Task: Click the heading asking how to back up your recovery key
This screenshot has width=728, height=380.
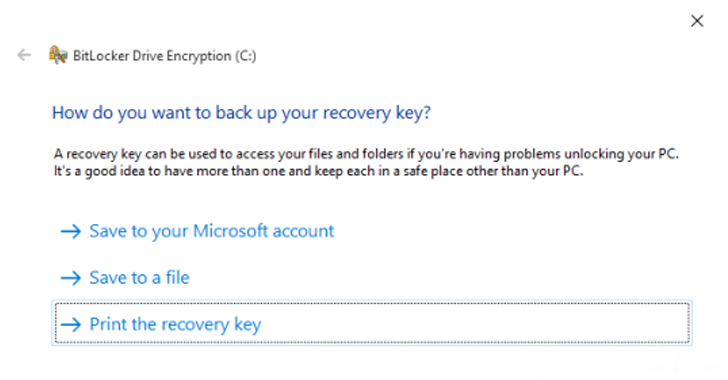Action: pos(241,112)
